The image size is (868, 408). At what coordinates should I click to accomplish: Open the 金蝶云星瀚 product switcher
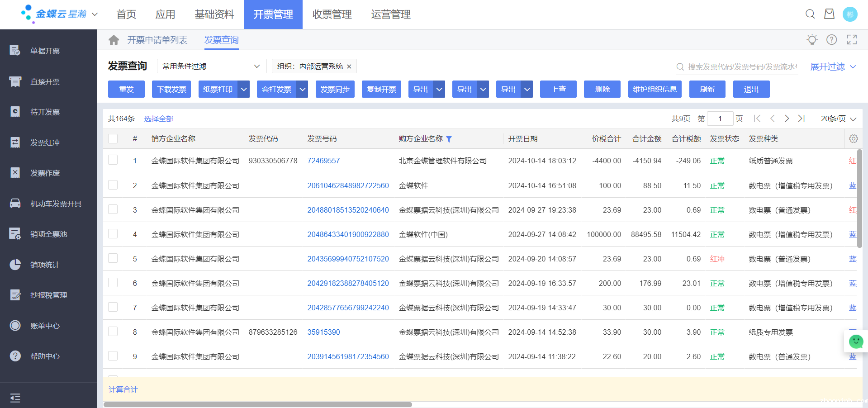click(x=59, y=14)
